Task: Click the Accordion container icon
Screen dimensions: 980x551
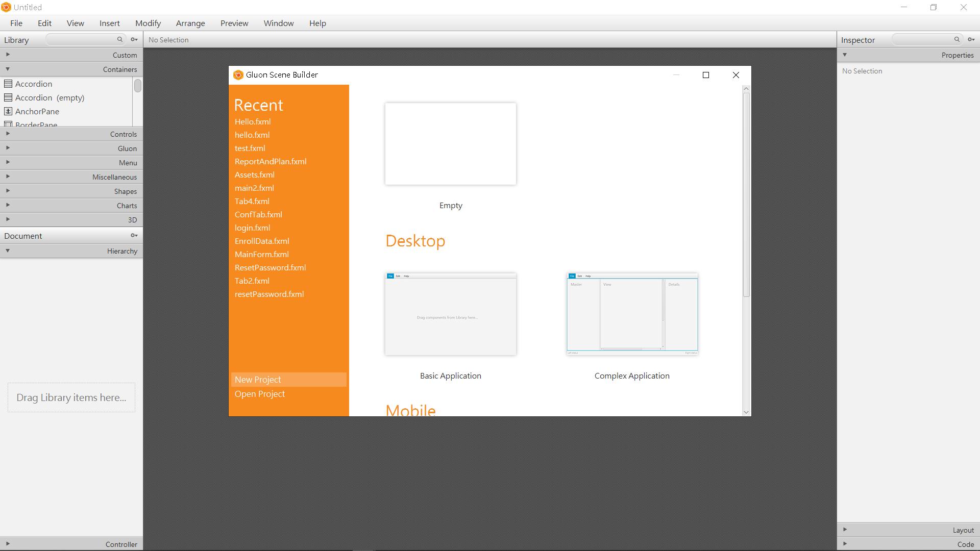Action: (x=8, y=84)
